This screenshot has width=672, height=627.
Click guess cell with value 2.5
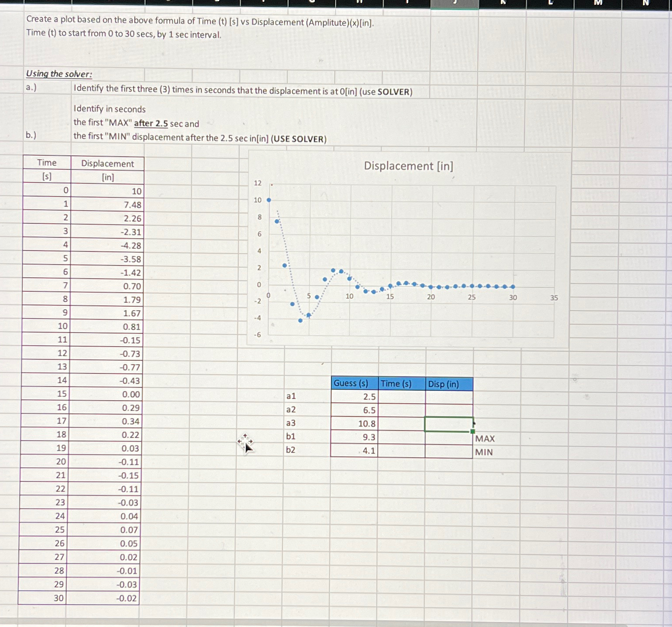tap(354, 397)
